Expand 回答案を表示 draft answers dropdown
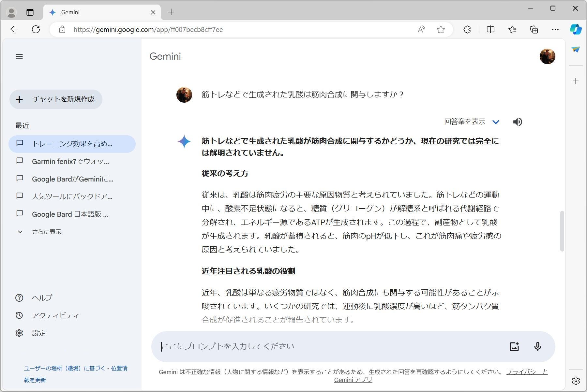587x392 pixels. point(472,122)
